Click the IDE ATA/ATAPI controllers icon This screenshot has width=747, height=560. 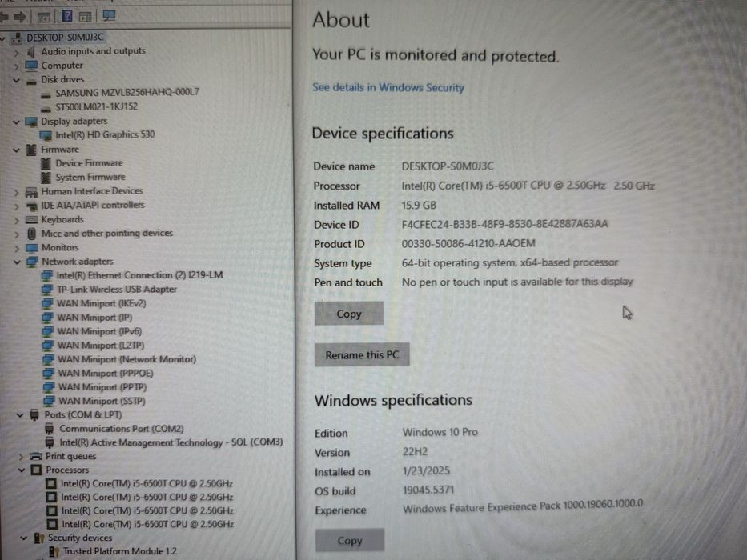pos(32,206)
